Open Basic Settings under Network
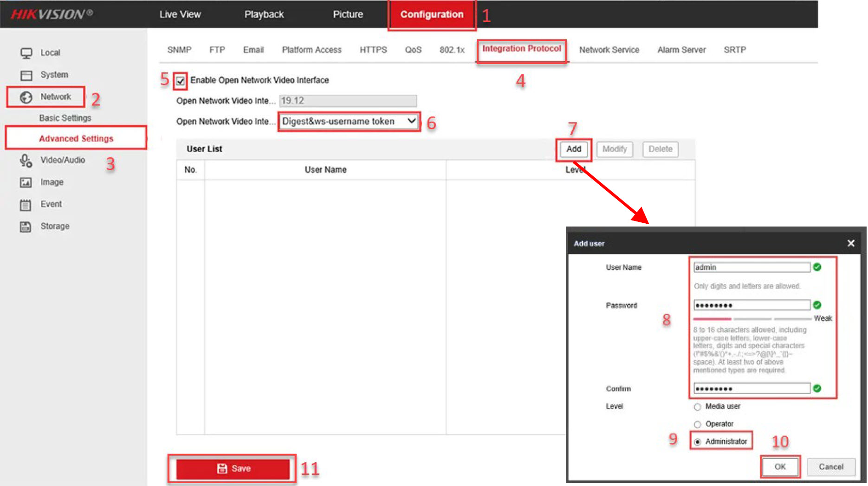The width and height of the screenshot is (868, 486). click(x=65, y=118)
